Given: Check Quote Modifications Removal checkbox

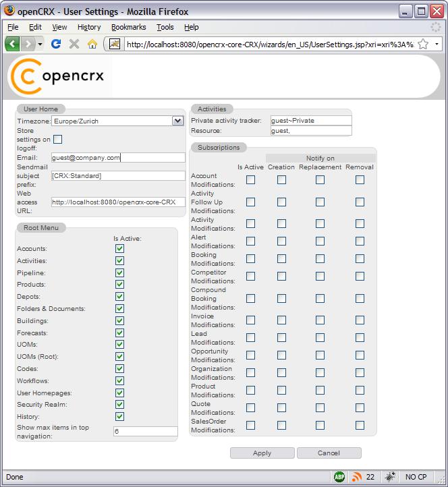Looking at the screenshot, I should coord(360,407).
